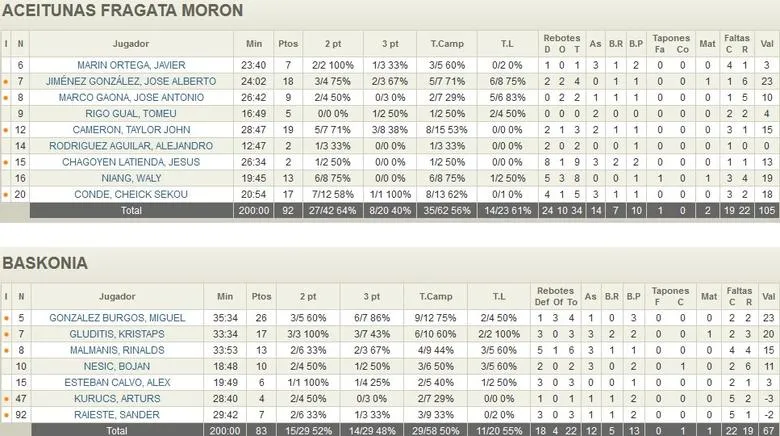The image size is (780, 436).
Task: Click the orange dot next to Kurucs, Arturs
Action: 6,398
